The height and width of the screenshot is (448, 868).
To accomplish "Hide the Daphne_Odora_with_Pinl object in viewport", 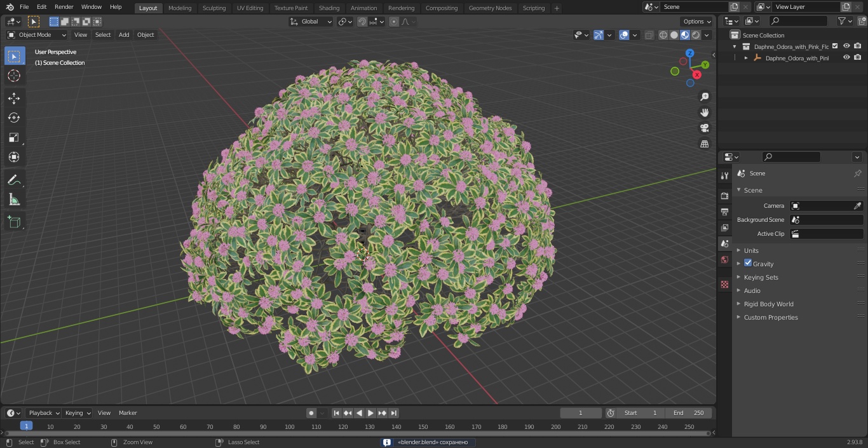I will coord(846,58).
